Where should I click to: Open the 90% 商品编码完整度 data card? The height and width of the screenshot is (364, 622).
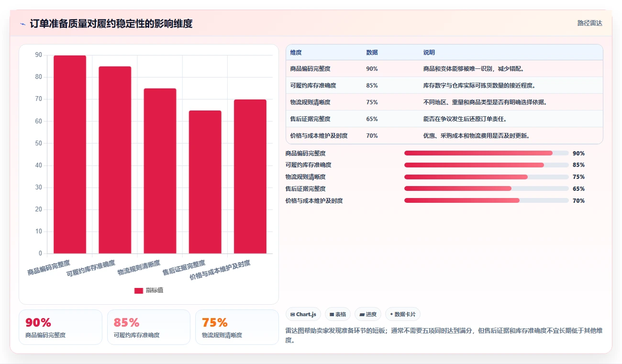pyautogui.click(x=60, y=327)
